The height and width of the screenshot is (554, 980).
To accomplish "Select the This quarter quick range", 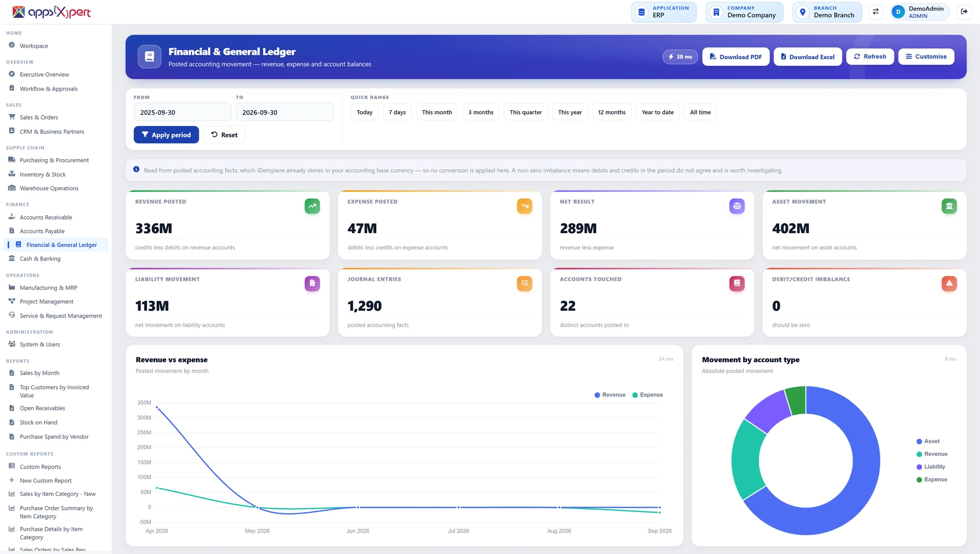I will 526,112.
